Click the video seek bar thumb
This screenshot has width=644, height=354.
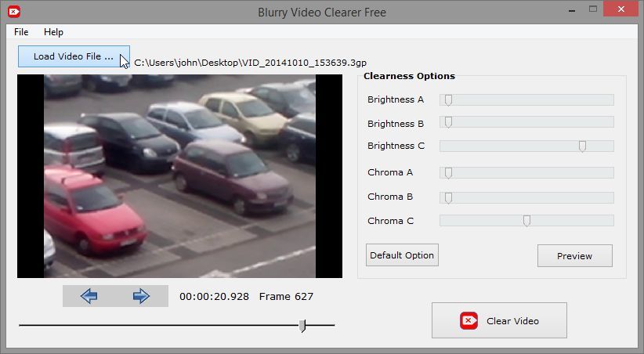pyautogui.click(x=302, y=326)
